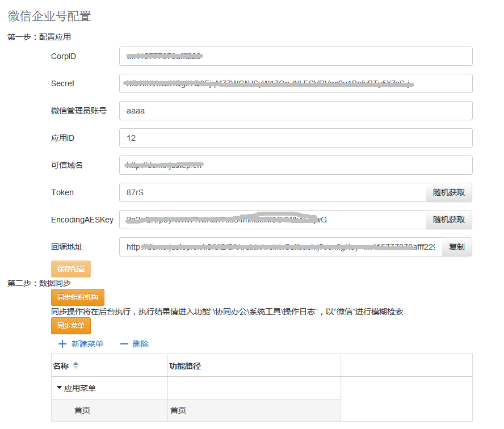Click the 可信域名 label
504x429 pixels.
67,165
